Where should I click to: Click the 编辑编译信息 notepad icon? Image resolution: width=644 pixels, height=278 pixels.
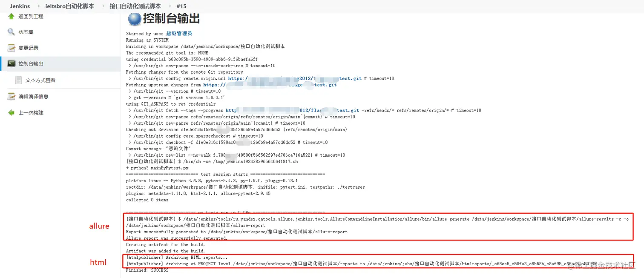11,96
